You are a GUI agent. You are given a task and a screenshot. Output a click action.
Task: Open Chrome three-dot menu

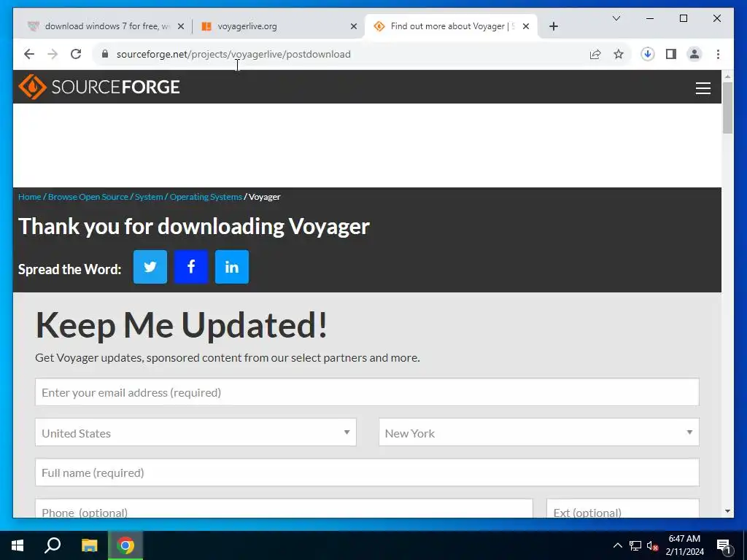[x=718, y=54]
